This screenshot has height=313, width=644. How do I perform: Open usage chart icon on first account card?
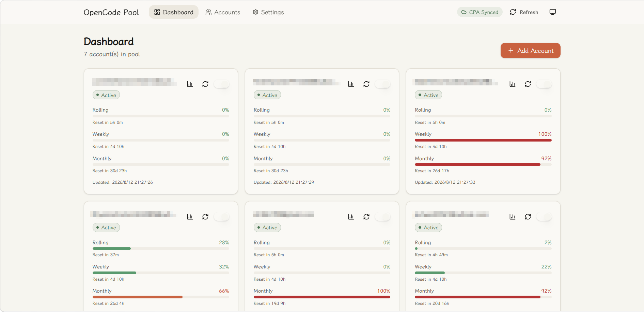tap(190, 84)
